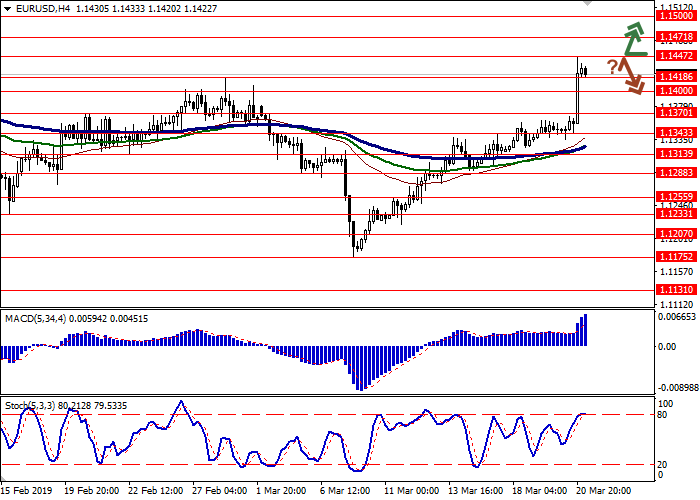Select the 1.11310 support price label
The height and width of the screenshot is (500, 700).
676,289
